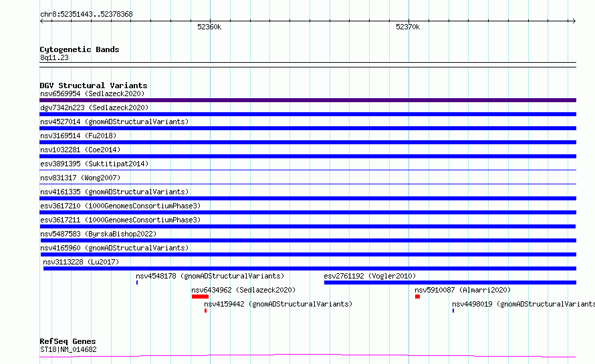
Task: Select the blue nsv3113228 variant bar
Action: (x=310, y=268)
